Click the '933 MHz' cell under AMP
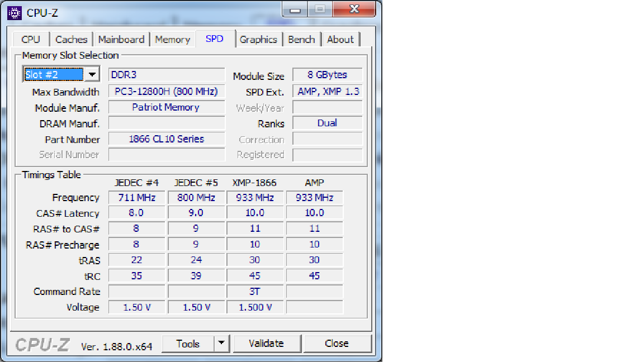Image resolution: width=644 pixels, height=362 pixels. click(x=315, y=197)
